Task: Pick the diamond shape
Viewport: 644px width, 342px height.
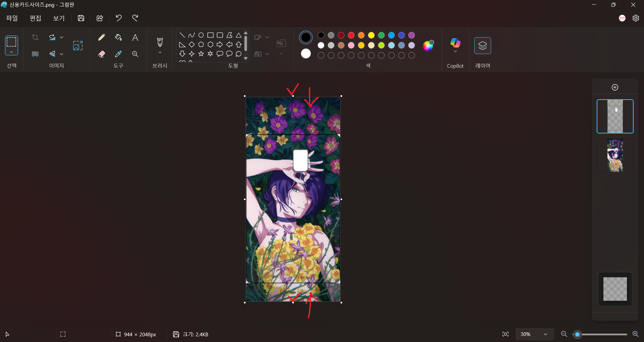Action: 192,44
